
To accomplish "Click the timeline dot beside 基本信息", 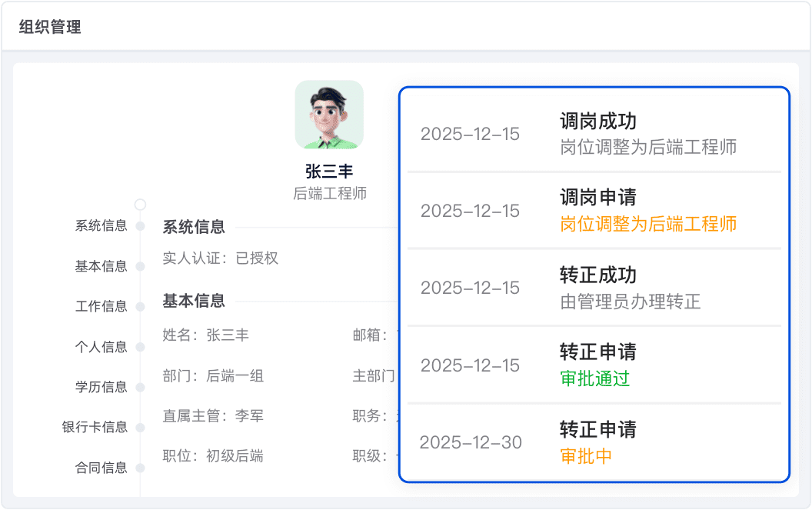I will pos(140,266).
